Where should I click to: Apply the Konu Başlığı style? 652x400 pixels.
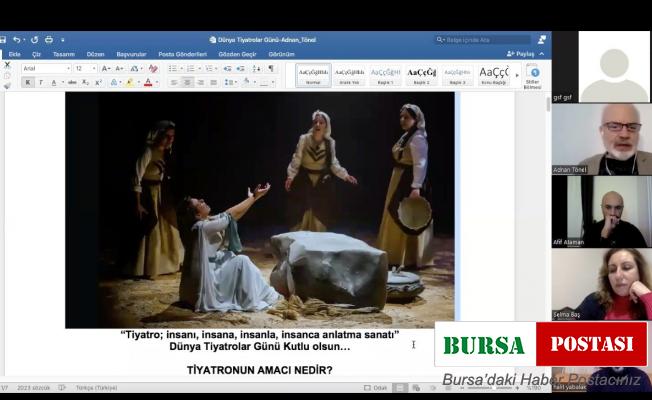(x=493, y=75)
